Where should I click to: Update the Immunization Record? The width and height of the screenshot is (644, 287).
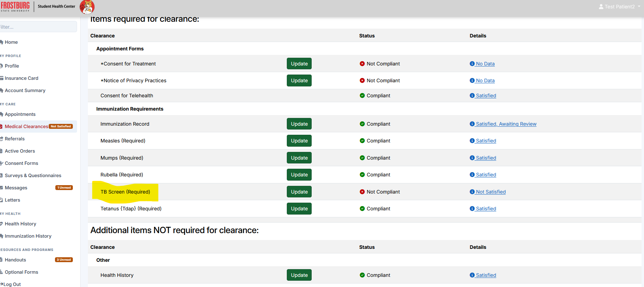point(299,124)
